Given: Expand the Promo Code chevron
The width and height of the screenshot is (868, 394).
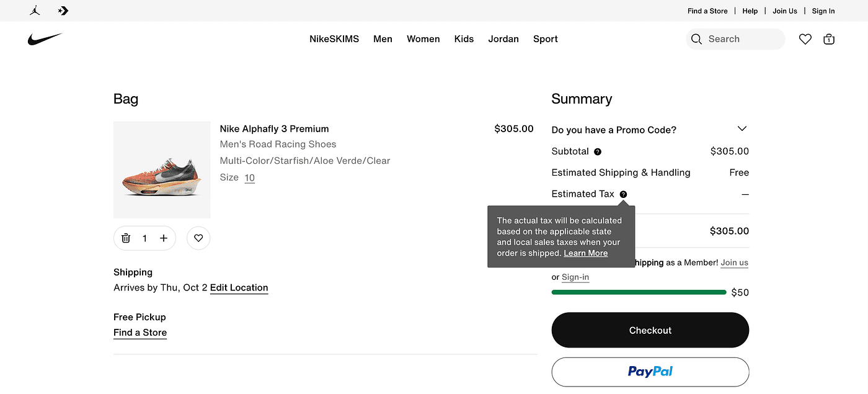Looking at the screenshot, I should (x=742, y=128).
